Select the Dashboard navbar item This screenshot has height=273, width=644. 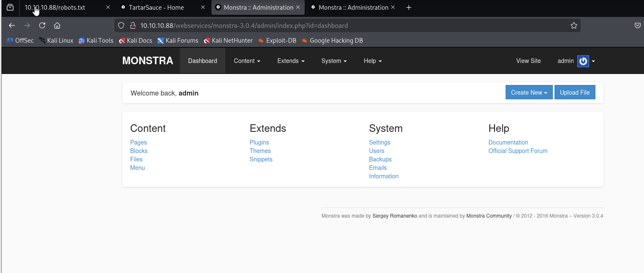(203, 61)
